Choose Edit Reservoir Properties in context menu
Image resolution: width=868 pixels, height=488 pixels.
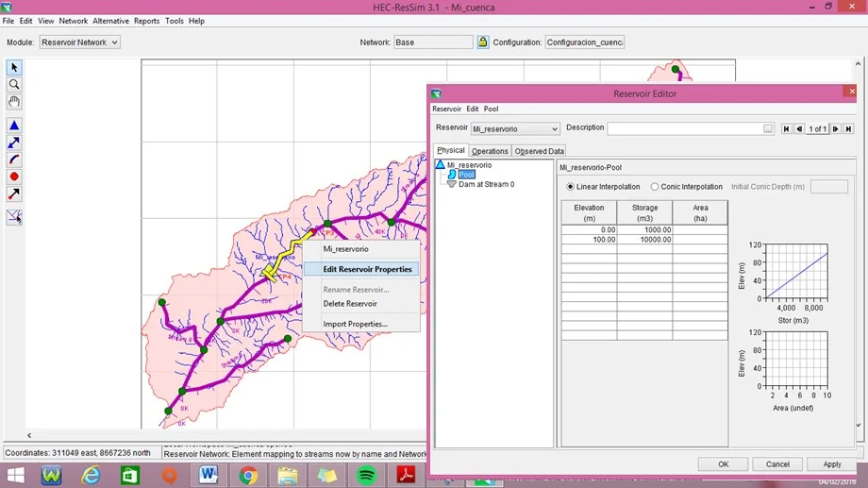[x=361, y=269]
